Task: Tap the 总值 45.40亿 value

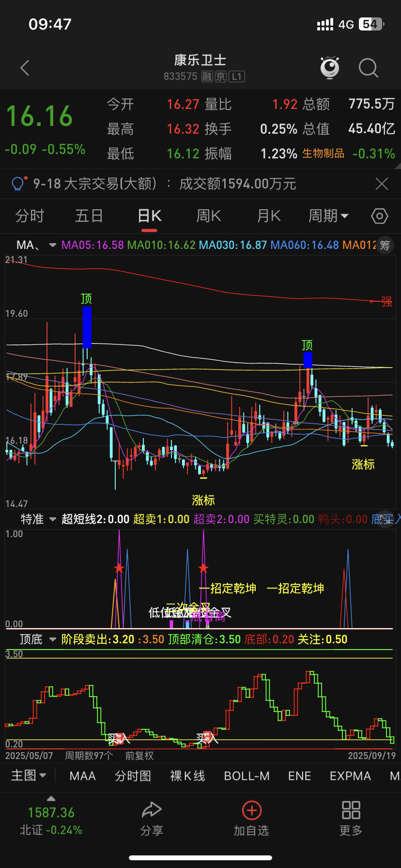Action: tap(371, 129)
